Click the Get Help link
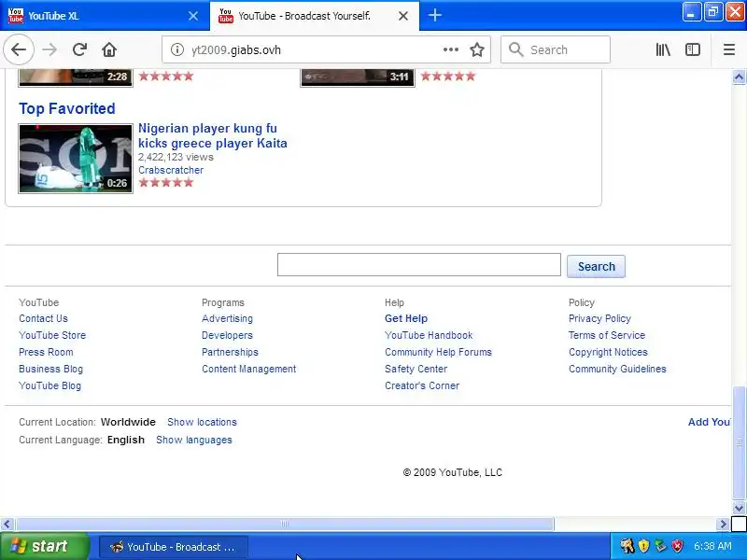Image resolution: width=747 pixels, height=560 pixels. point(406,318)
